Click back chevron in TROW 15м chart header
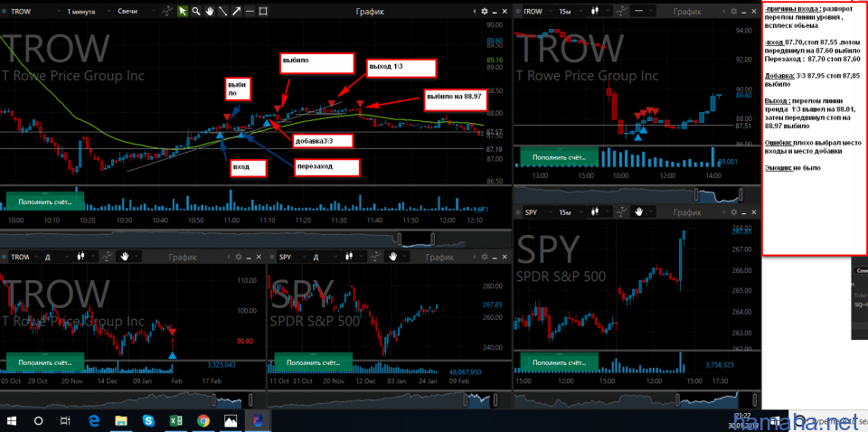868x432 pixels. (x=724, y=11)
